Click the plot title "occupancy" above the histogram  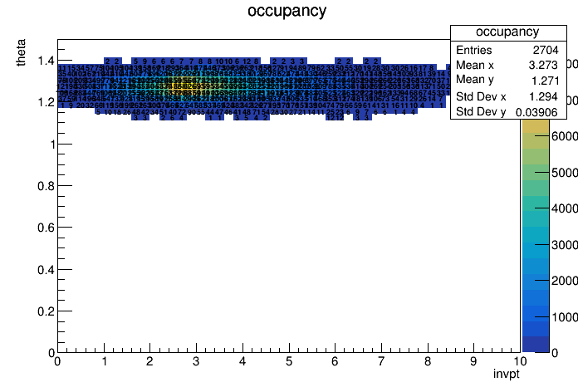point(287,11)
